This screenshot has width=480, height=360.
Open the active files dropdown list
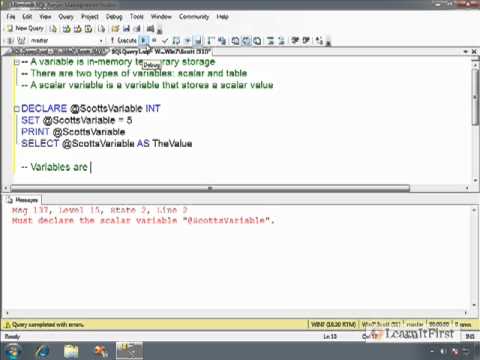pyautogui.click(x=466, y=52)
